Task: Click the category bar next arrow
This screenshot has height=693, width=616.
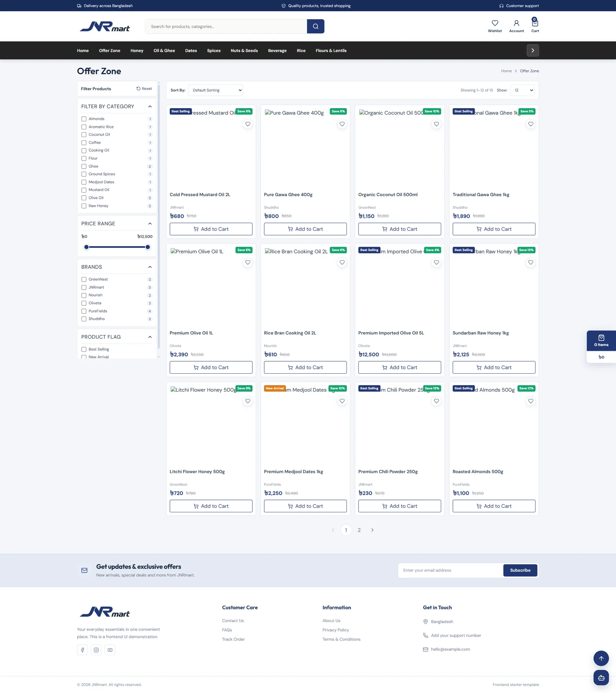Action: (x=532, y=50)
